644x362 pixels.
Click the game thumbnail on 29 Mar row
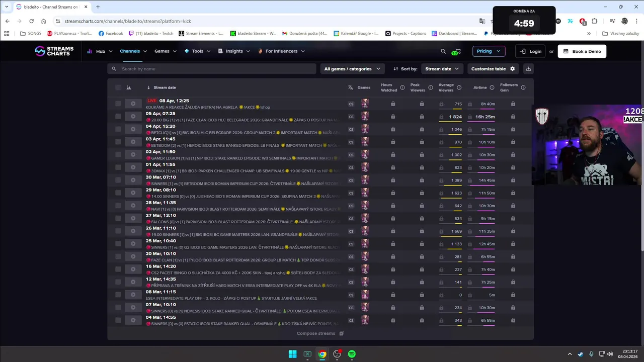[x=365, y=193]
